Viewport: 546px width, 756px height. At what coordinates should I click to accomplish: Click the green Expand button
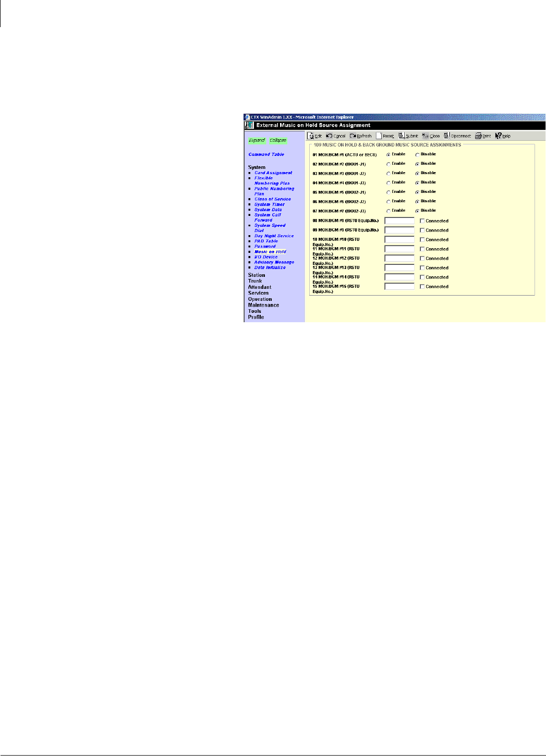[257, 140]
